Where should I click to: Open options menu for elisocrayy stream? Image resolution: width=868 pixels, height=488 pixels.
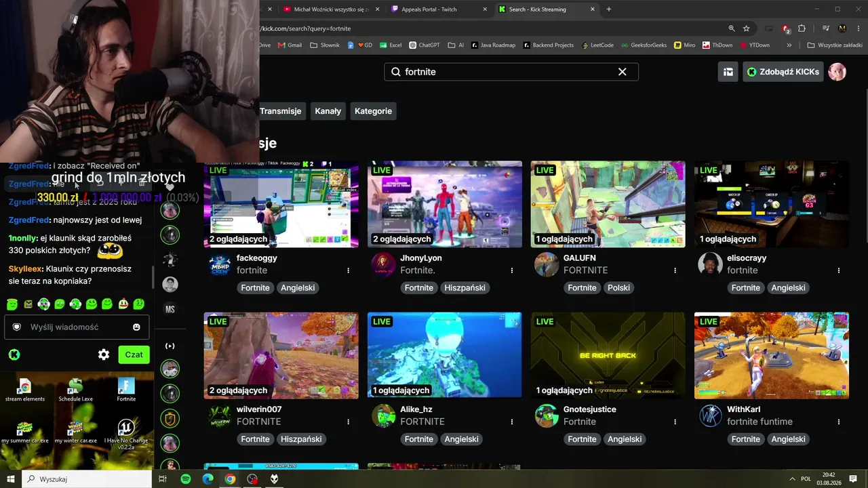[x=839, y=270]
